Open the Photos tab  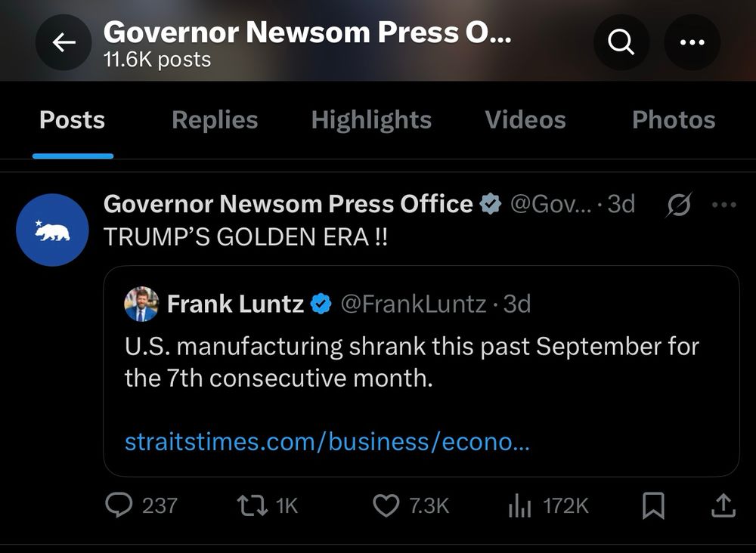[673, 120]
